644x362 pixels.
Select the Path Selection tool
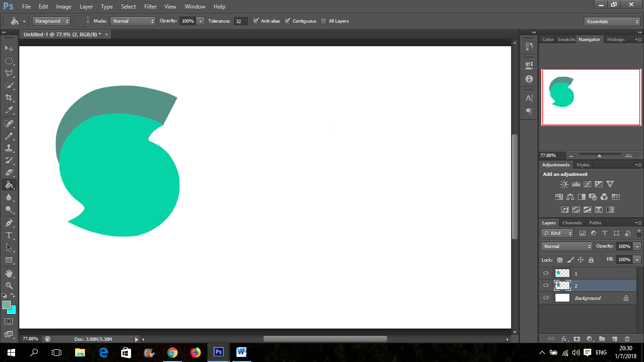click(x=9, y=247)
